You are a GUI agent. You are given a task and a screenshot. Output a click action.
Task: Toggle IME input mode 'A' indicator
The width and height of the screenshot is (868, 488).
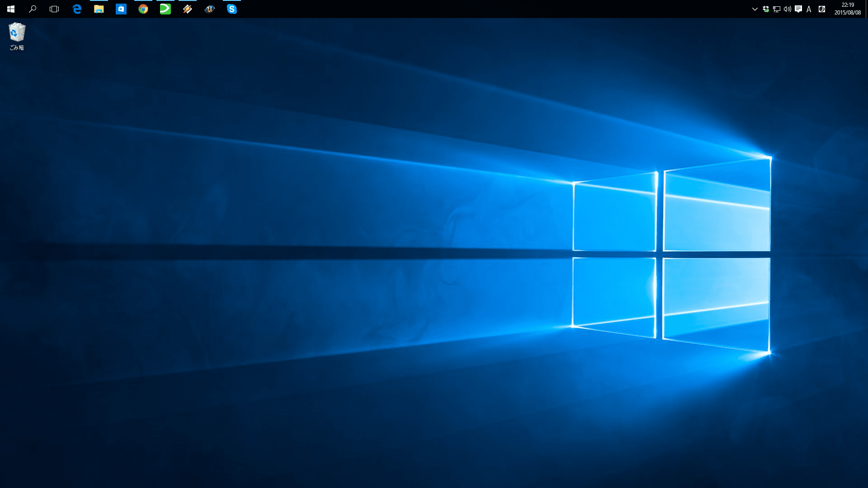pyautogui.click(x=809, y=9)
